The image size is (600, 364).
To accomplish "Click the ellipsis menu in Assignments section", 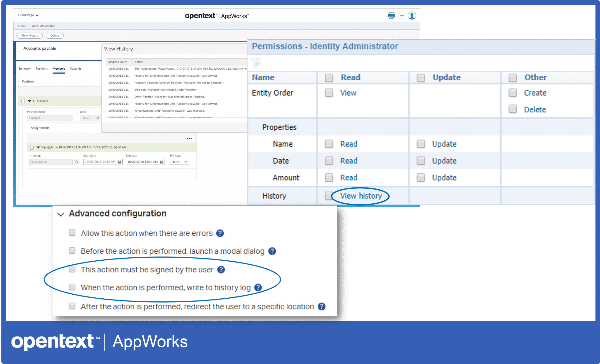I will point(189,138).
